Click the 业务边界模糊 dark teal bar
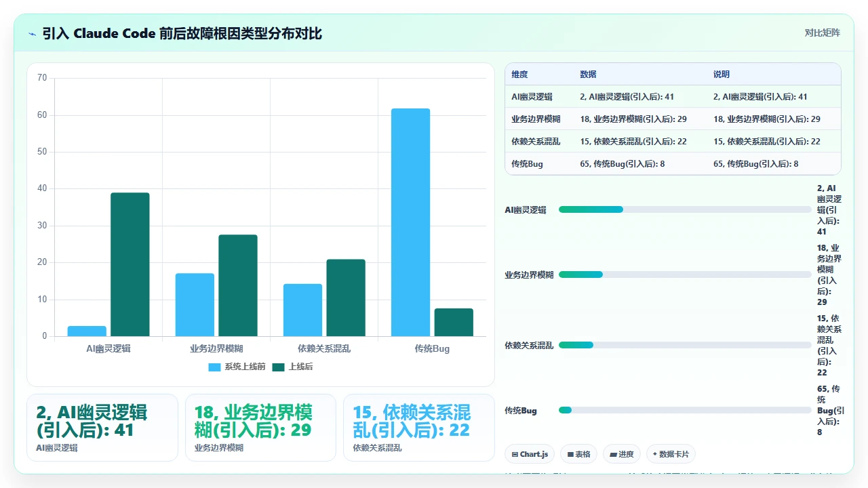868x488 pixels. [238, 285]
